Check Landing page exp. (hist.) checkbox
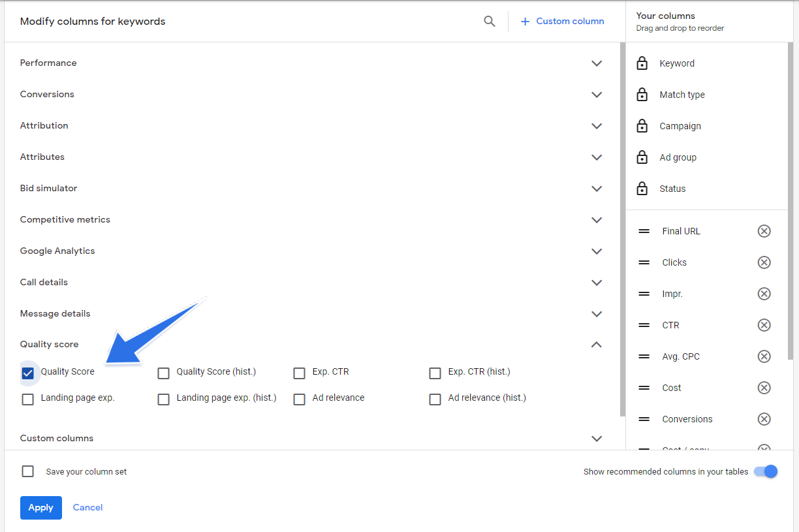Screen dimensions: 799x532 (x=164, y=399)
